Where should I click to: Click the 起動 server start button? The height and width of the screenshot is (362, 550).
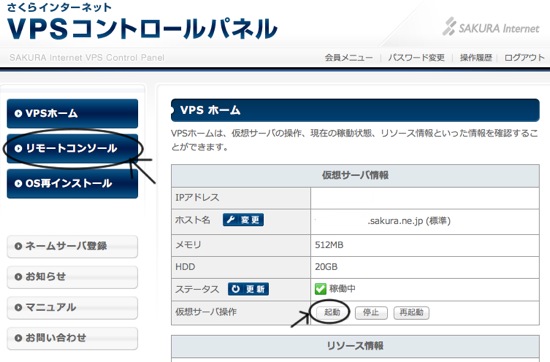click(332, 312)
